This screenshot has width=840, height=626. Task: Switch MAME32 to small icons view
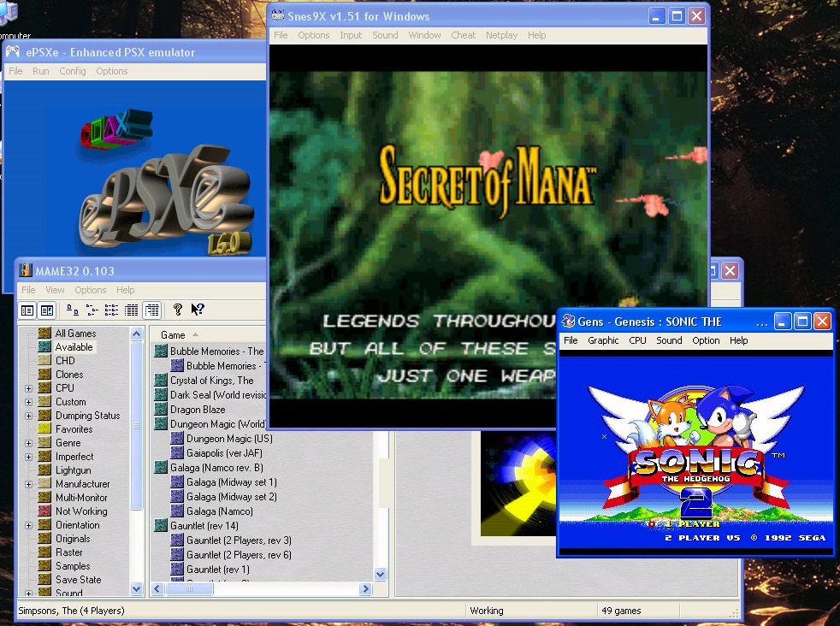92,310
